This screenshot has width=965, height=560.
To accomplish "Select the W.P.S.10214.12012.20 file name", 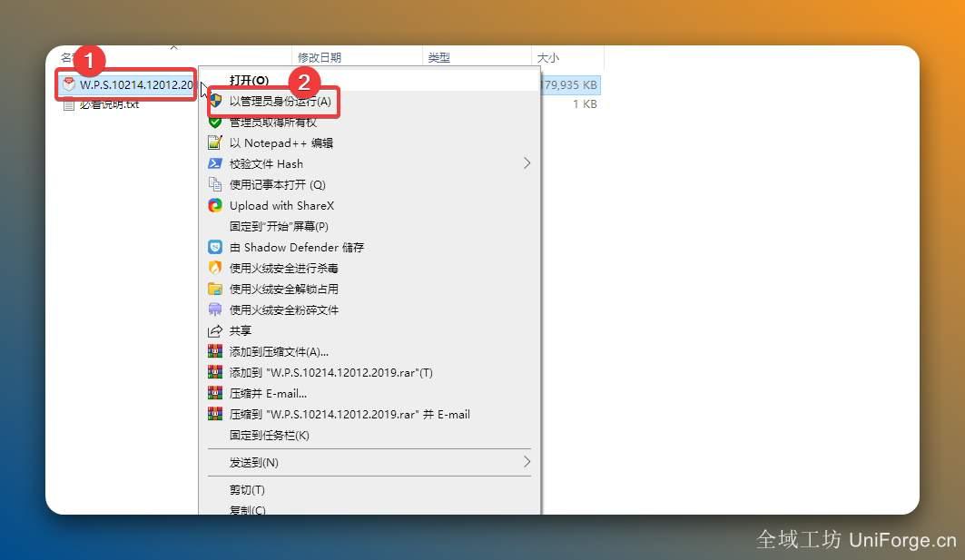I will point(136,84).
